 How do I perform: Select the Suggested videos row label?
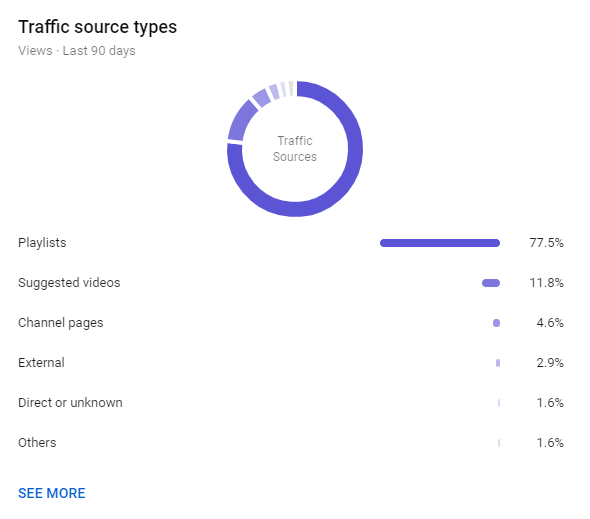(x=69, y=283)
